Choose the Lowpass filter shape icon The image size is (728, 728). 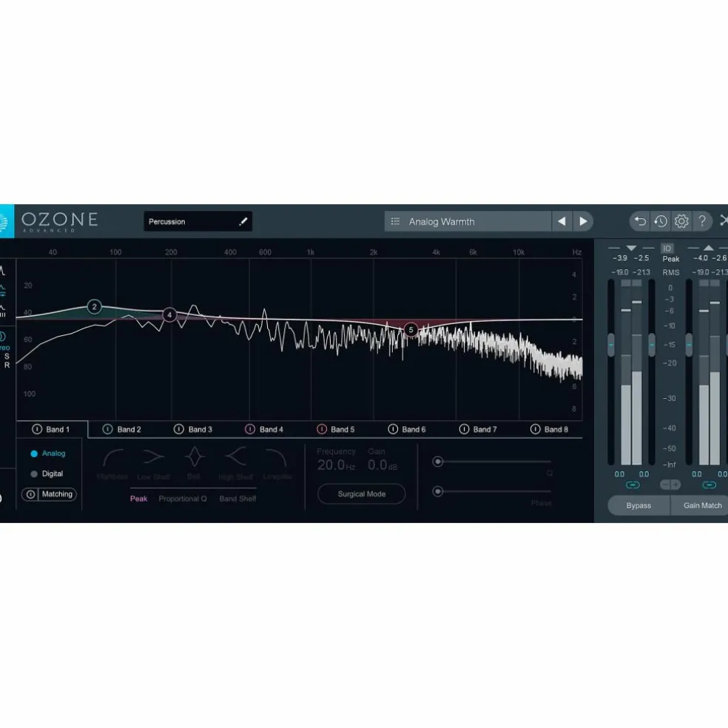tap(276, 457)
